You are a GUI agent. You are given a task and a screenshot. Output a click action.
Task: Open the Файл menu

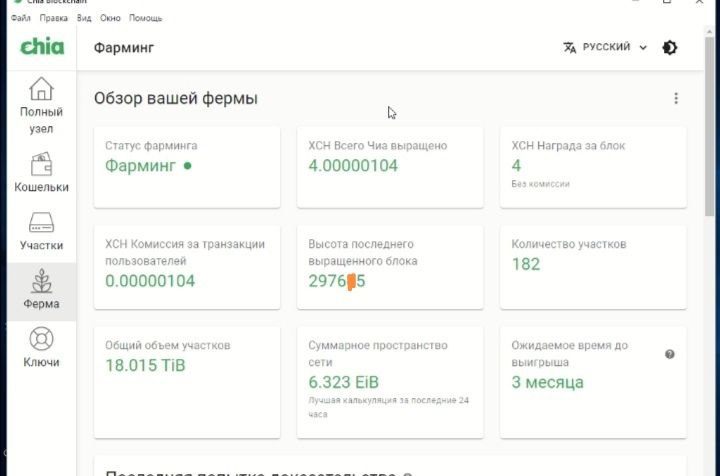point(21,18)
